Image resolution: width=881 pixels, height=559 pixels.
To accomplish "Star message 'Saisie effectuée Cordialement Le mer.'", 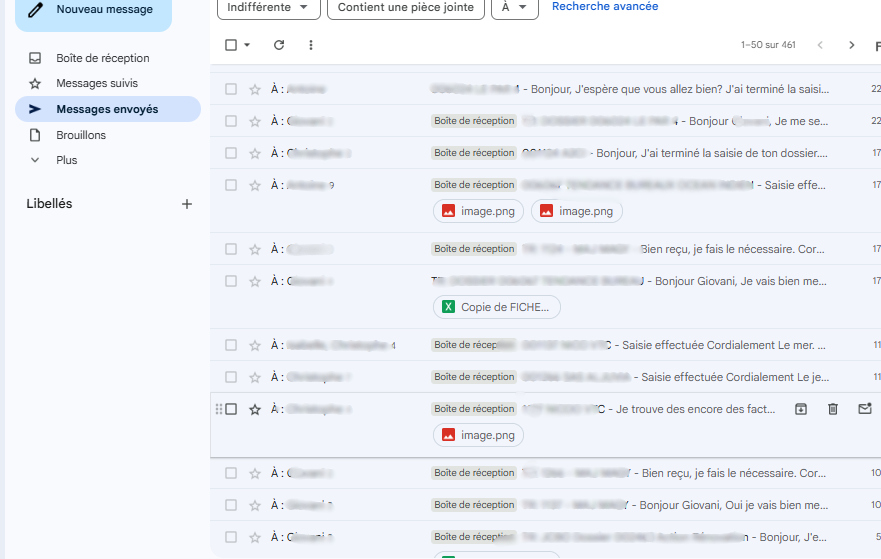I will (x=255, y=346).
